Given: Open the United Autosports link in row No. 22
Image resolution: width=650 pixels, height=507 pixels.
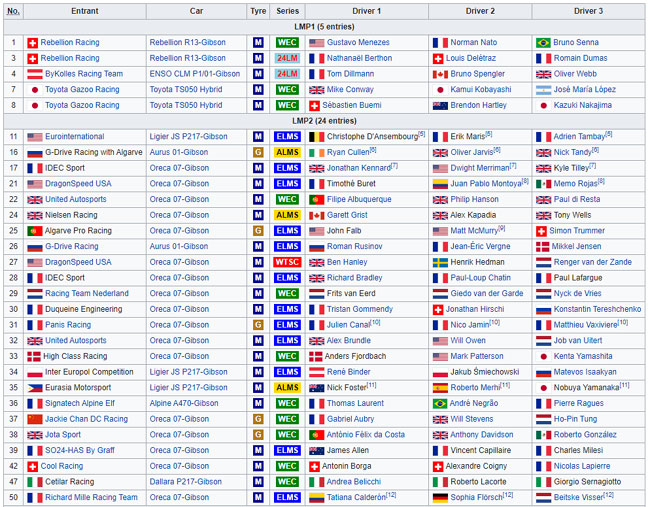Looking at the screenshot, I should click(x=75, y=199).
